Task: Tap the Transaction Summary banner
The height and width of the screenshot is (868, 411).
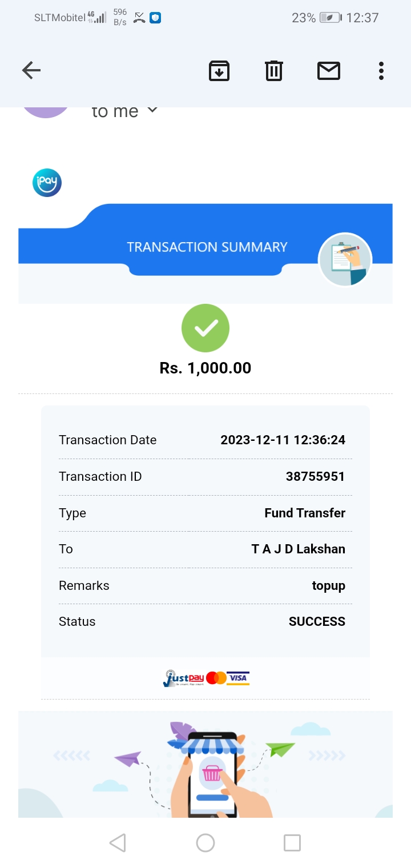Action: click(x=207, y=247)
